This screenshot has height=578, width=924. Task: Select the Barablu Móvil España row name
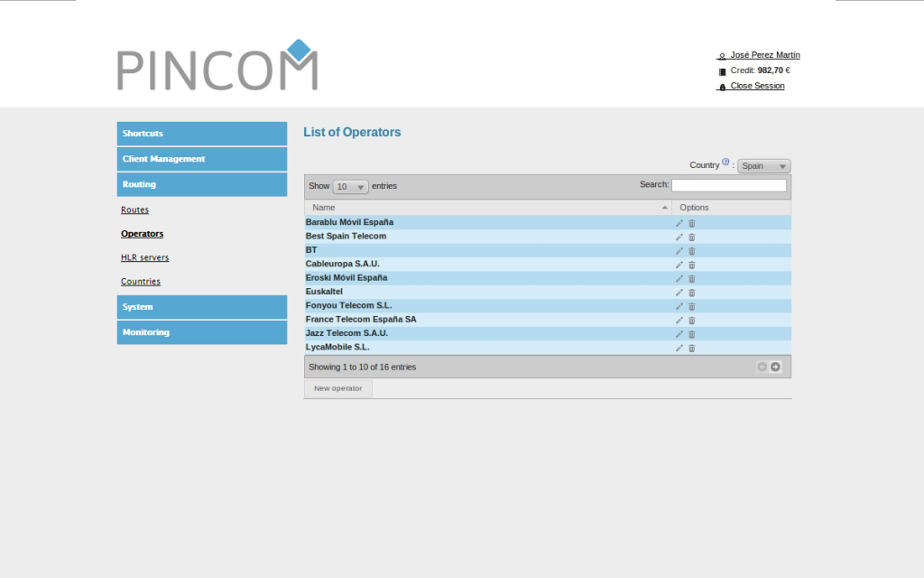(349, 222)
